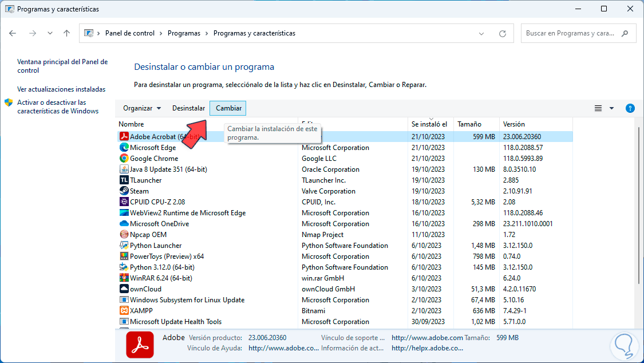The height and width of the screenshot is (363, 644).
Task: Click the Microsoft Update Health Tools icon
Action: point(124,322)
